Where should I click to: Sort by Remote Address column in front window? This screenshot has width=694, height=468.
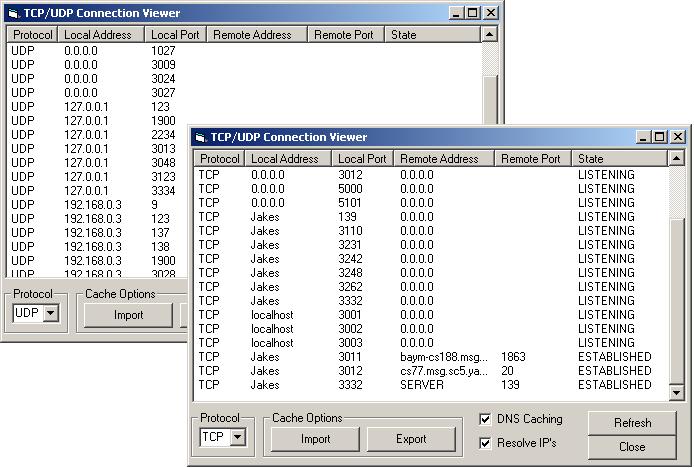pyautogui.click(x=444, y=159)
